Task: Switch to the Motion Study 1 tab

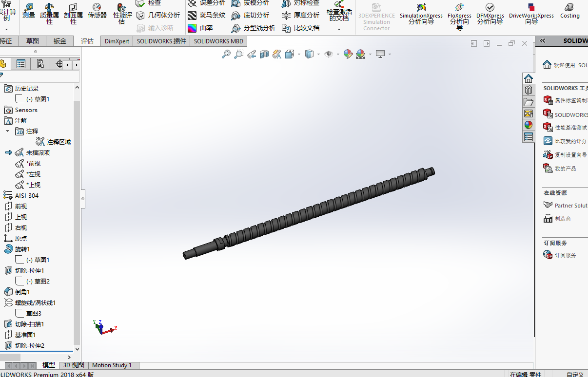Action: [x=113, y=365]
